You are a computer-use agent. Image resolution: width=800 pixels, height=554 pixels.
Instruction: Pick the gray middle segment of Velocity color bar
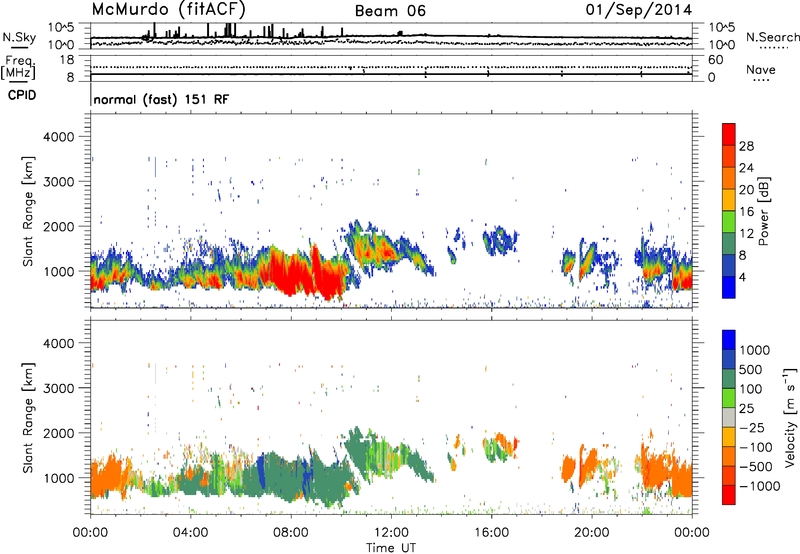click(729, 417)
